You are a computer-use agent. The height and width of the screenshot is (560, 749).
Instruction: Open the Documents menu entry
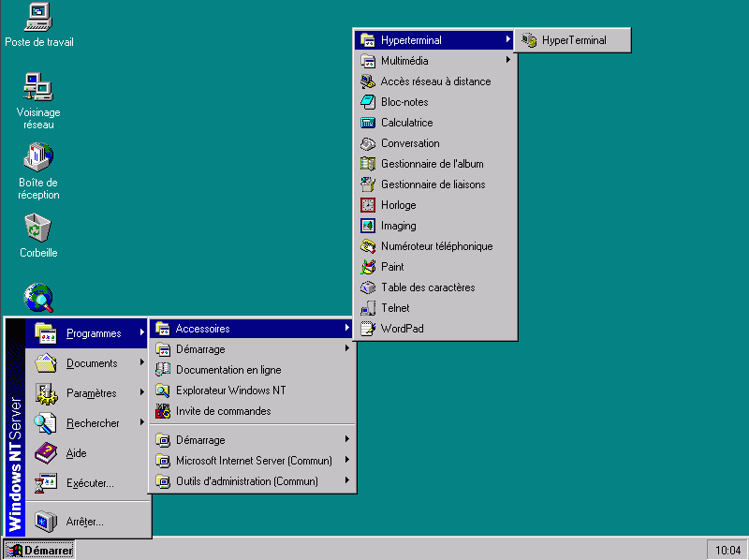86,363
